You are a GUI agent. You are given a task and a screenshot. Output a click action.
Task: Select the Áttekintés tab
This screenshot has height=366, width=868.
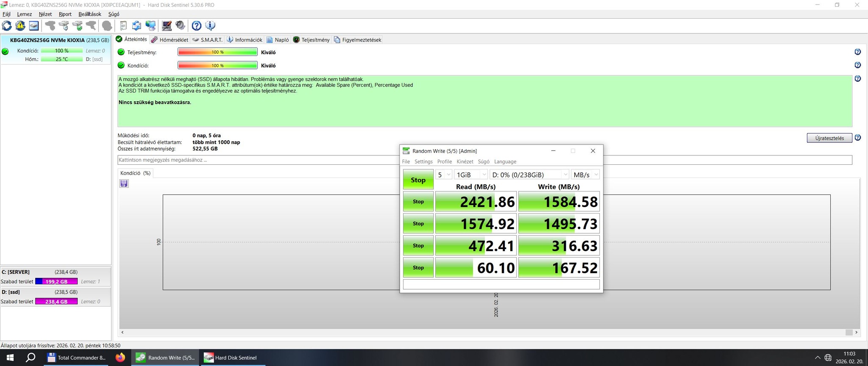click(131, 39)
